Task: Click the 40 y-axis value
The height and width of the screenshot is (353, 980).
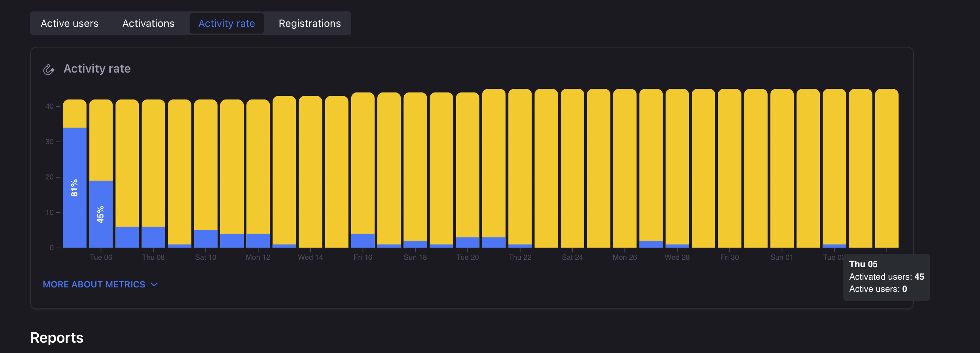Action: [49, 106]
